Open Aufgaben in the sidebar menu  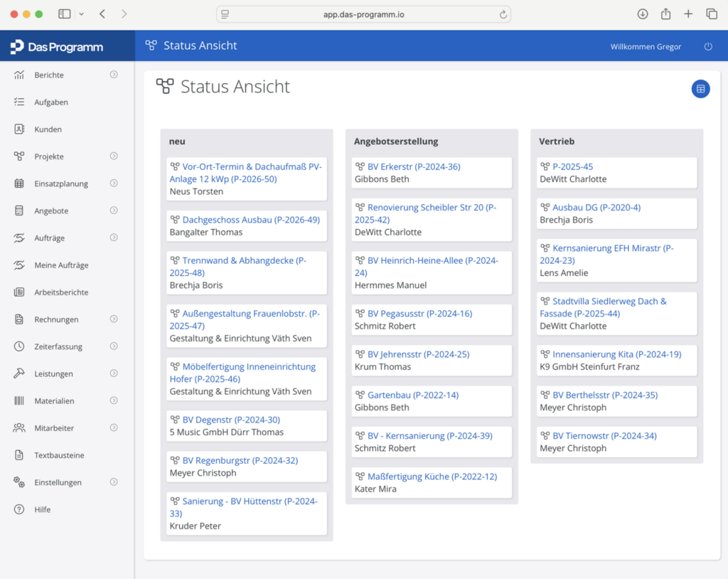tap(51, 102)
